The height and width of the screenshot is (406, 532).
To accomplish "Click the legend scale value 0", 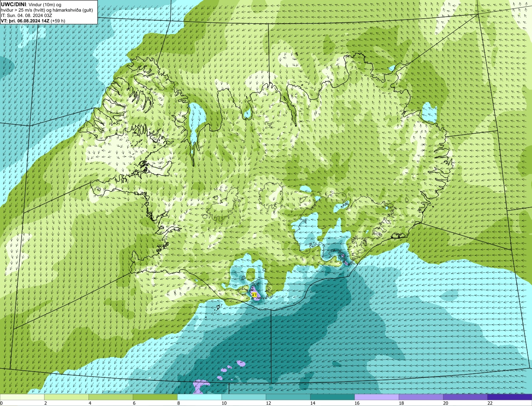I will (2, 403).
